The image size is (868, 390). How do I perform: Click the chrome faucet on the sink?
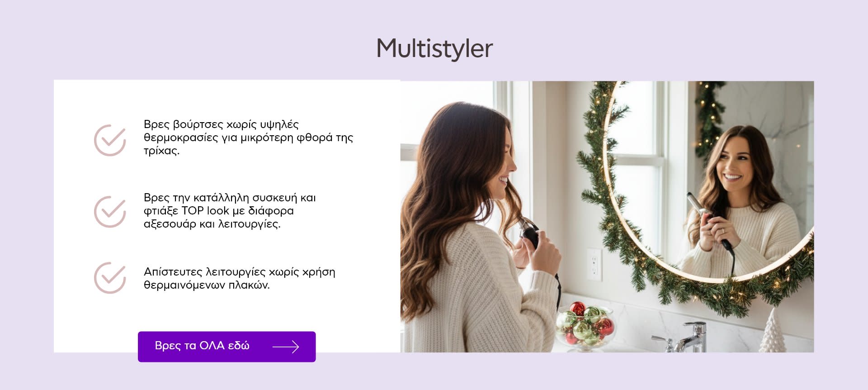tap(683, 338)
